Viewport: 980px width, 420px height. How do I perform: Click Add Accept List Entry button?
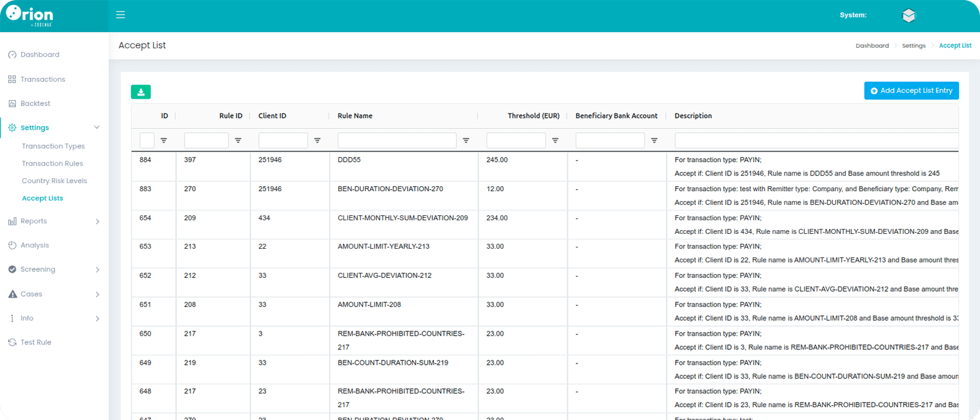click(911, 91)
